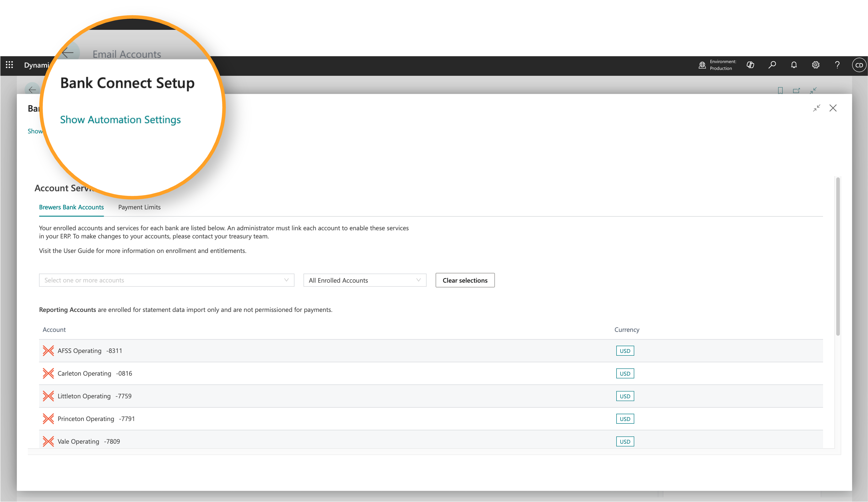Open the All Enrolled Accounts dropdown
This screenshot has width=868, height=502.
point(365,280)
